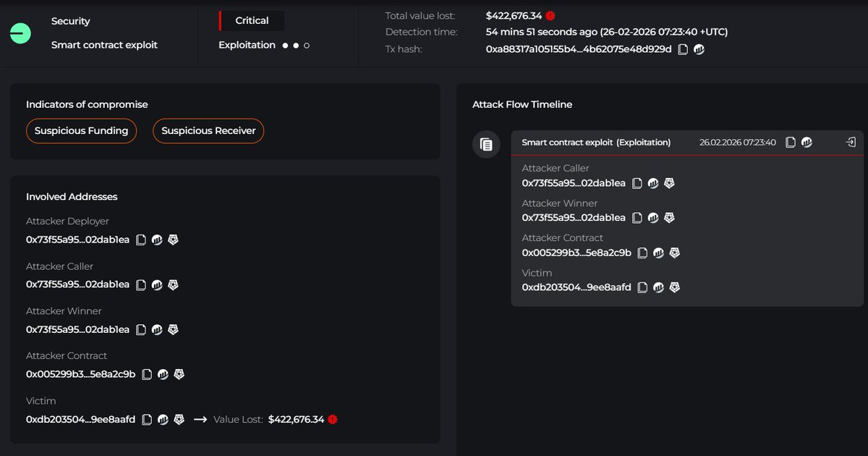Copy Attacker Contract address in Involved Addresses
The height and width of the screenshot is (456, 868).
(x=147, y=374)
